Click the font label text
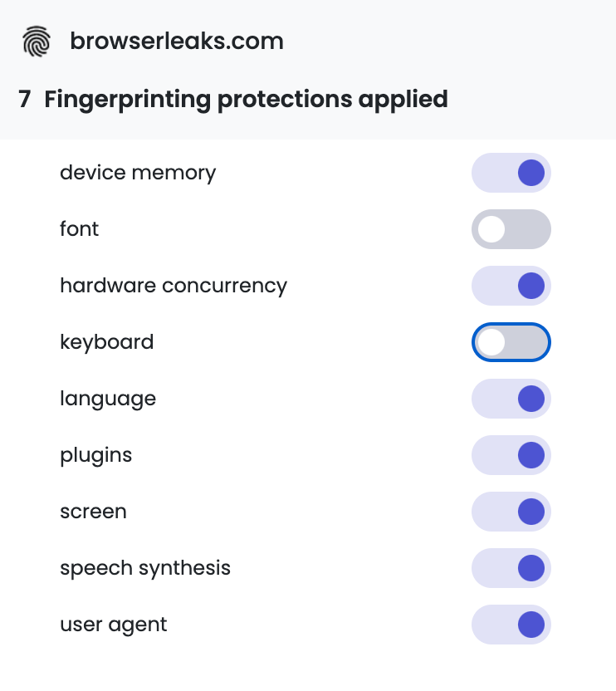The width and height of the screenshot is (616, 691). pos(80,229)
